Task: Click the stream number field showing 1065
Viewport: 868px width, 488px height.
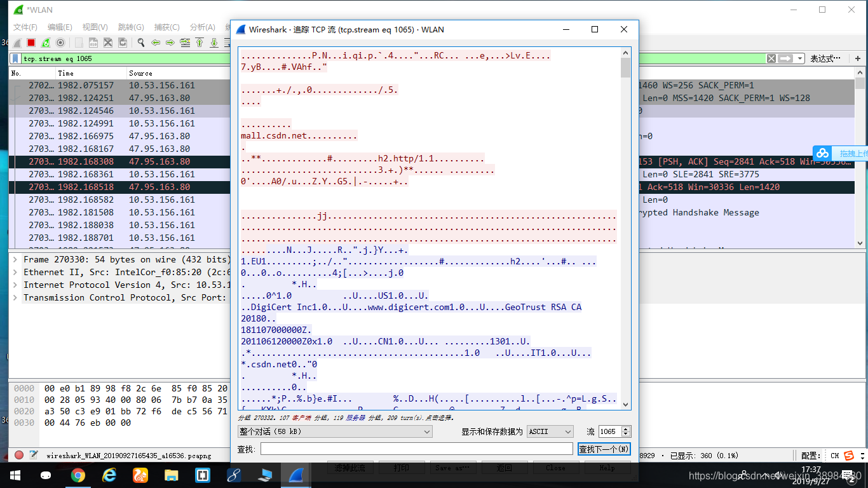Action: pos(609,431)
